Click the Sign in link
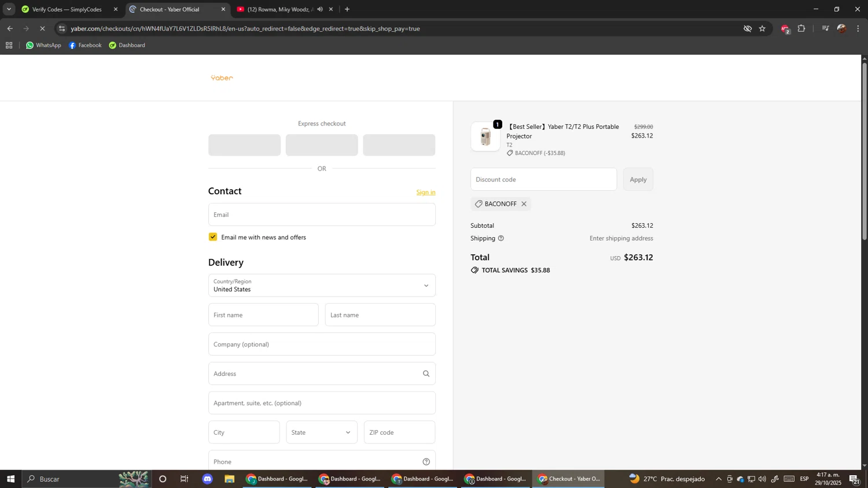 426,193
